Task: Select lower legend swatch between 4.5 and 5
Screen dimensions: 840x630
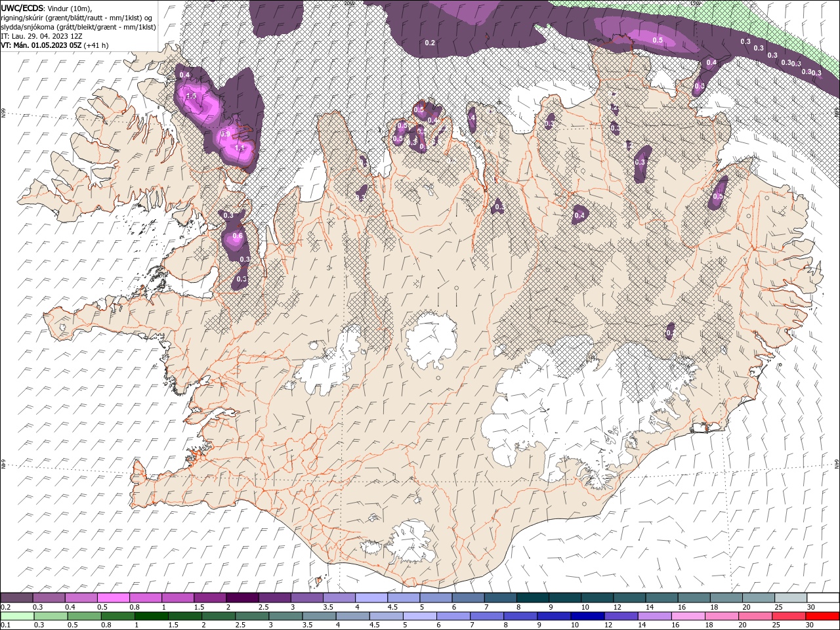Action: coord(386,616)
